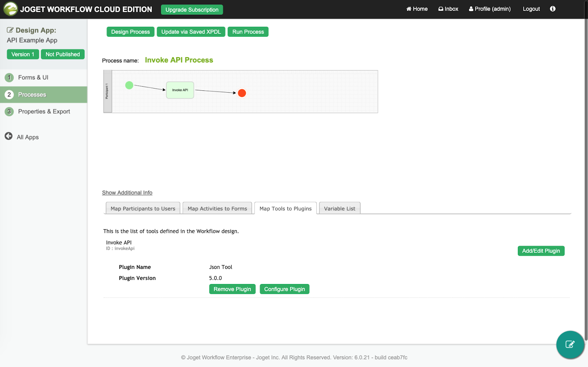This screenshot has width=588, height=367.
Task: Open Profile (admin)
Action: click(490, 9)
